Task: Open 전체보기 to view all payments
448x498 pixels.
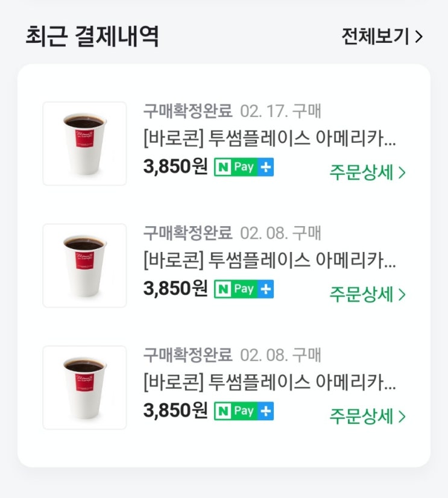Action: 382,37
